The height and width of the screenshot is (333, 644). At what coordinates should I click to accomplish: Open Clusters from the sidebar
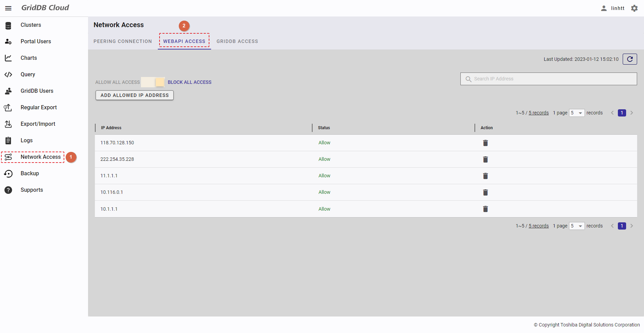(x=31, y=25)
